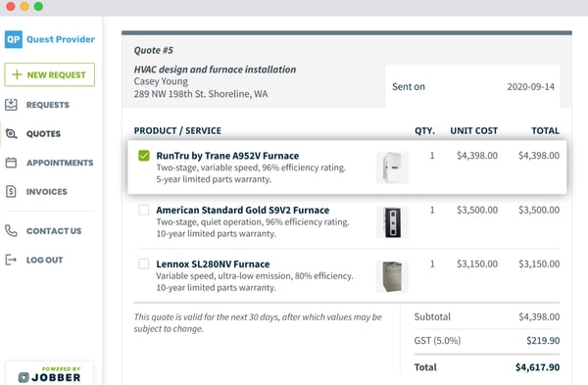Go to the Invoices section
Viewport: 588px width, 385px height.
(x=47, y=192)
